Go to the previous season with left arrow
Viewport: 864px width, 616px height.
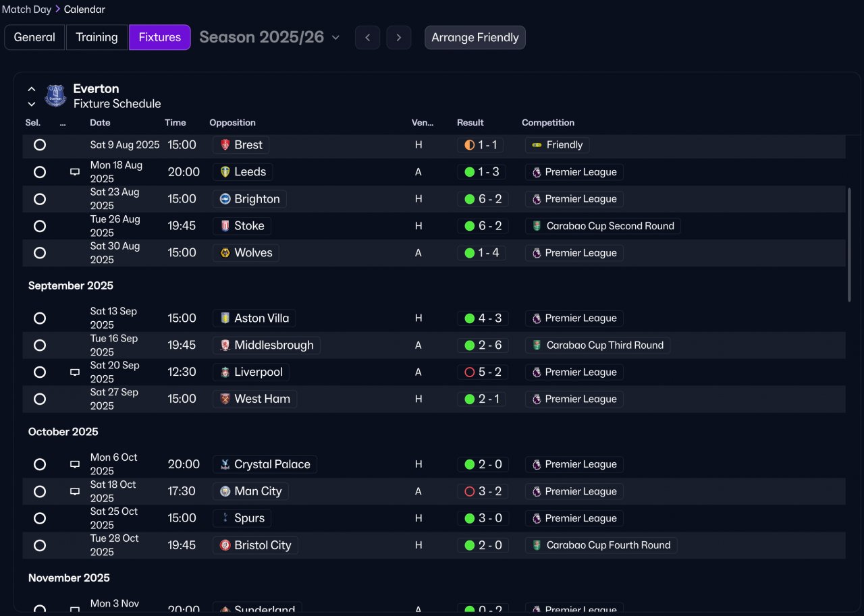coord(367,37)
